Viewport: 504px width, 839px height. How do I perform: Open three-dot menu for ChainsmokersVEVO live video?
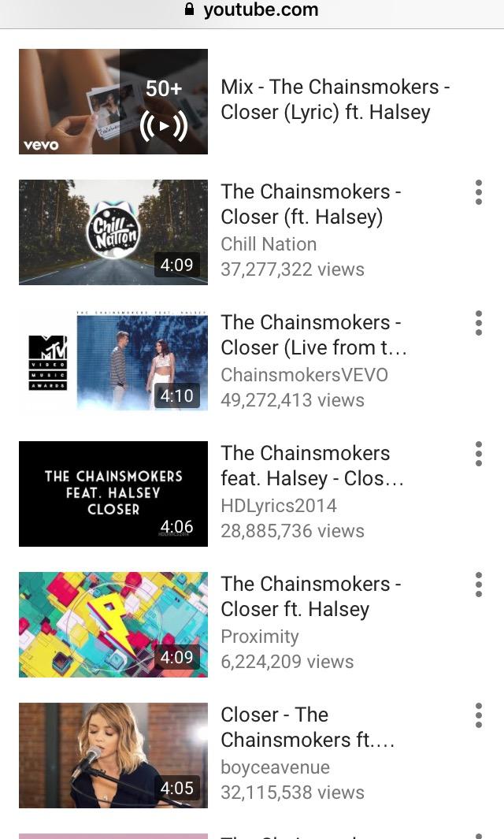(x=478, y=323)
